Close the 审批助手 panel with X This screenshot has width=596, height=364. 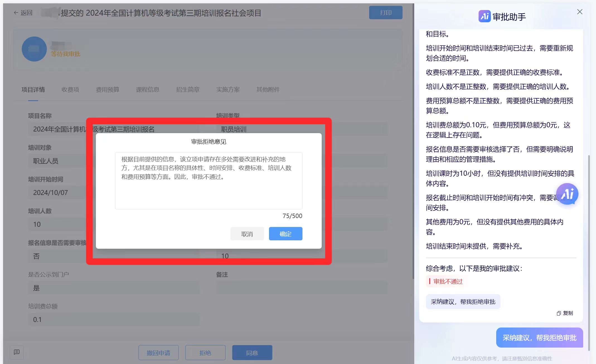click(580, 12)
